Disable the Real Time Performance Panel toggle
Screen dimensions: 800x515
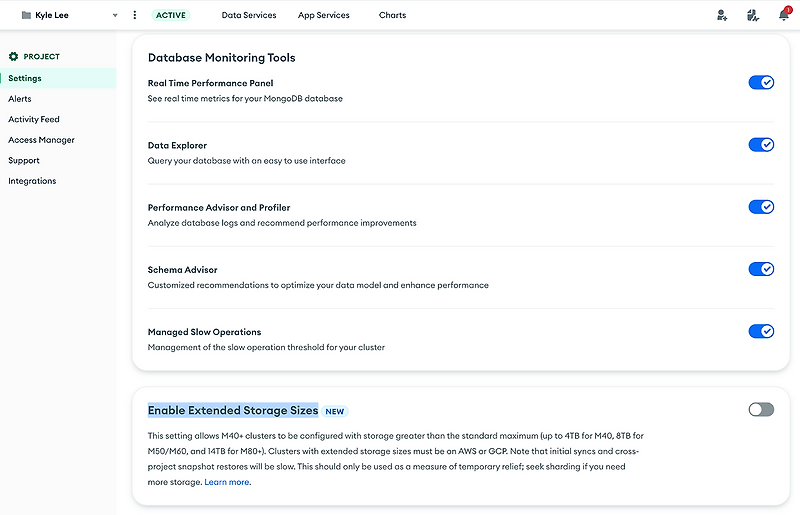[x=761, y=83]
